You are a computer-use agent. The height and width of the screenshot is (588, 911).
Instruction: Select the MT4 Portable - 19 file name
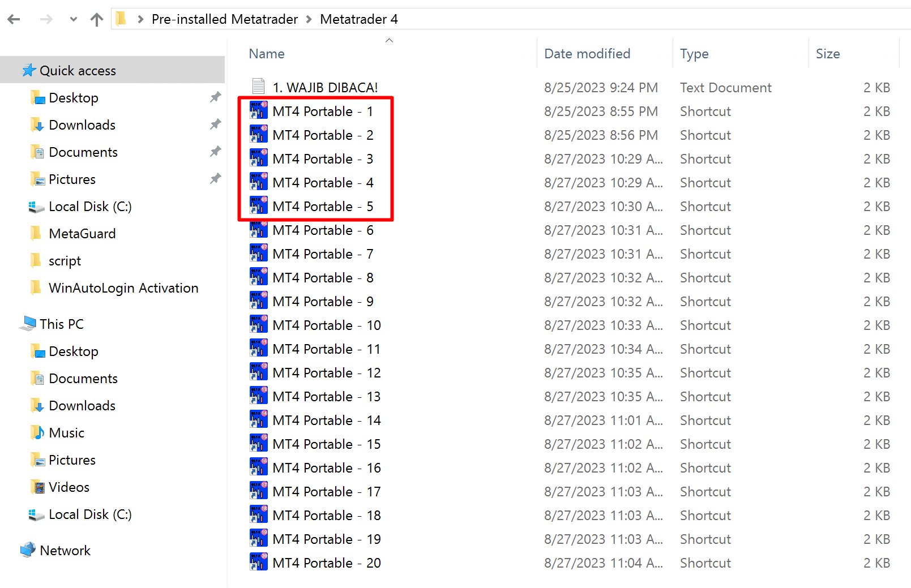327,539
